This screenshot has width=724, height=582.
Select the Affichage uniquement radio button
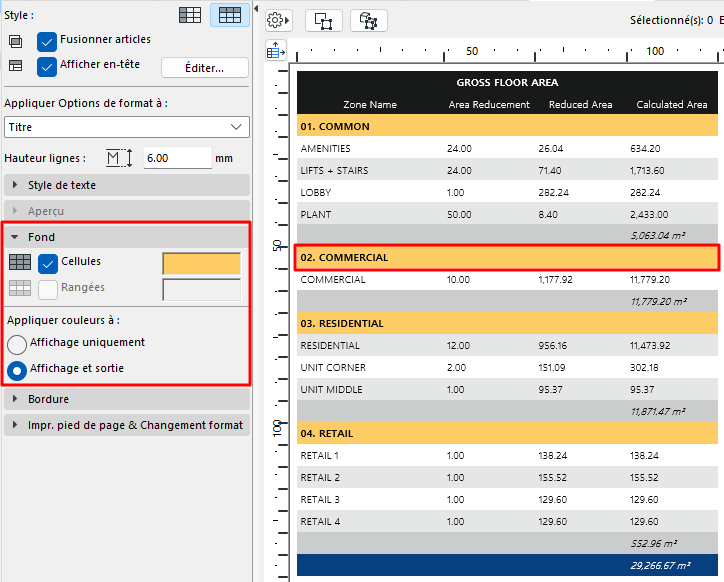(x=18, y=343)
